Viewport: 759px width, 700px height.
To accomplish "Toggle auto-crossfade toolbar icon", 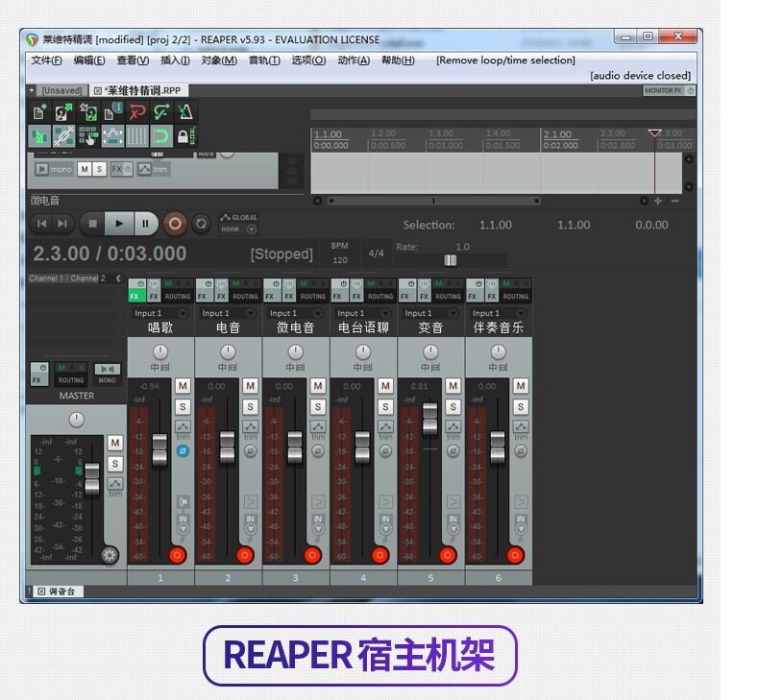I will (38, 136).
